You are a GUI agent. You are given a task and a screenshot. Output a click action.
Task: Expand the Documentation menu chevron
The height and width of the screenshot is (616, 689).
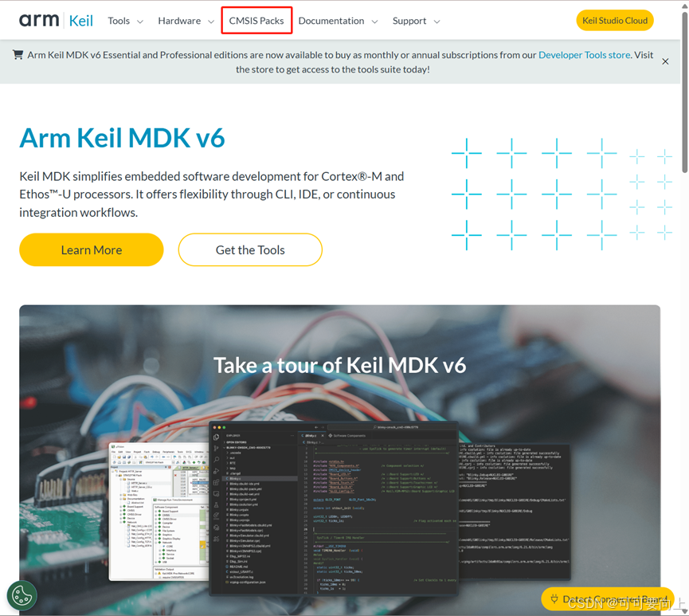[x=375, y=22]
